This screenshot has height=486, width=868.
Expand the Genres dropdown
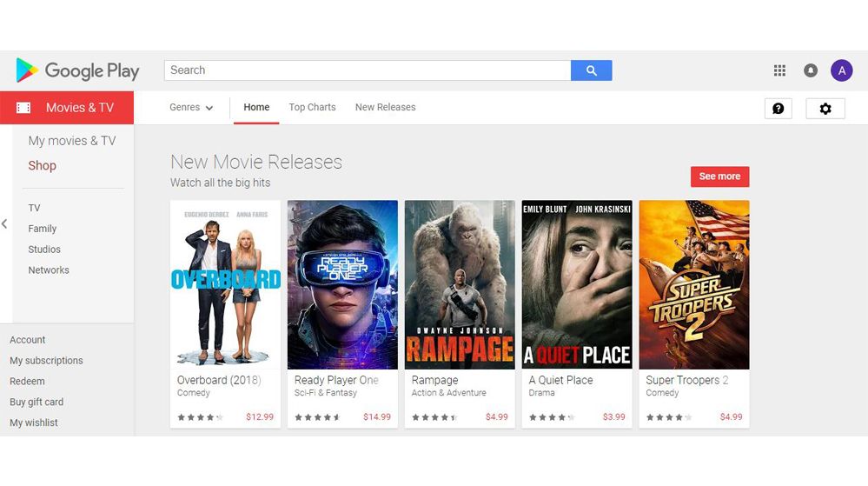[191, 108]
